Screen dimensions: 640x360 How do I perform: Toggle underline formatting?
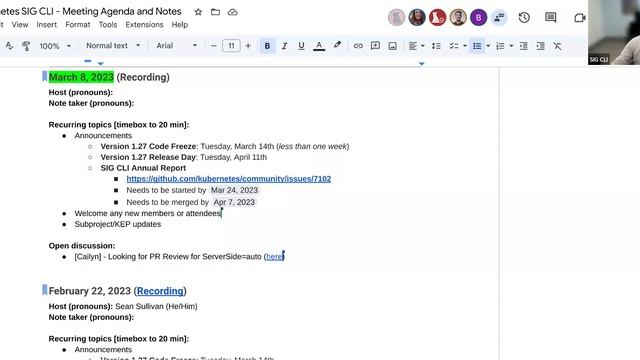point(301,46)
